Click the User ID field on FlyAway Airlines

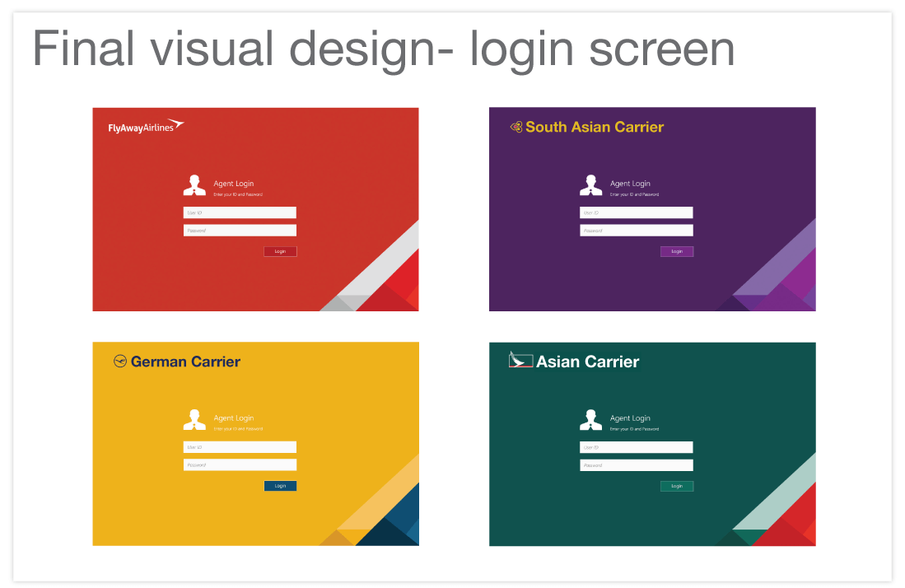239,212
